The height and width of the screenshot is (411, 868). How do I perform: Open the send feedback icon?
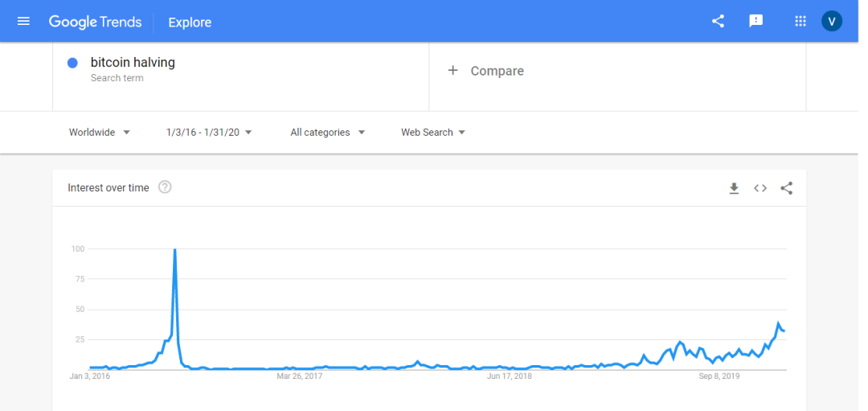(x=755, y=22)
